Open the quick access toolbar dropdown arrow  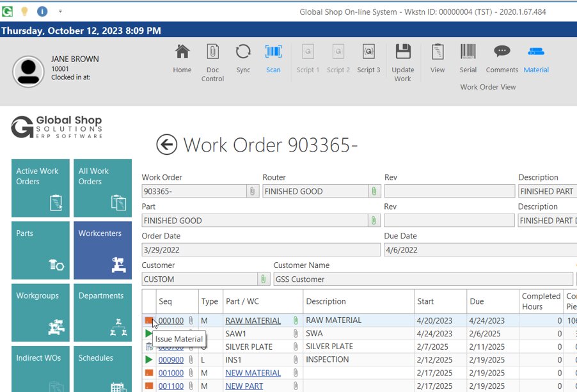[x=60, y=11]
